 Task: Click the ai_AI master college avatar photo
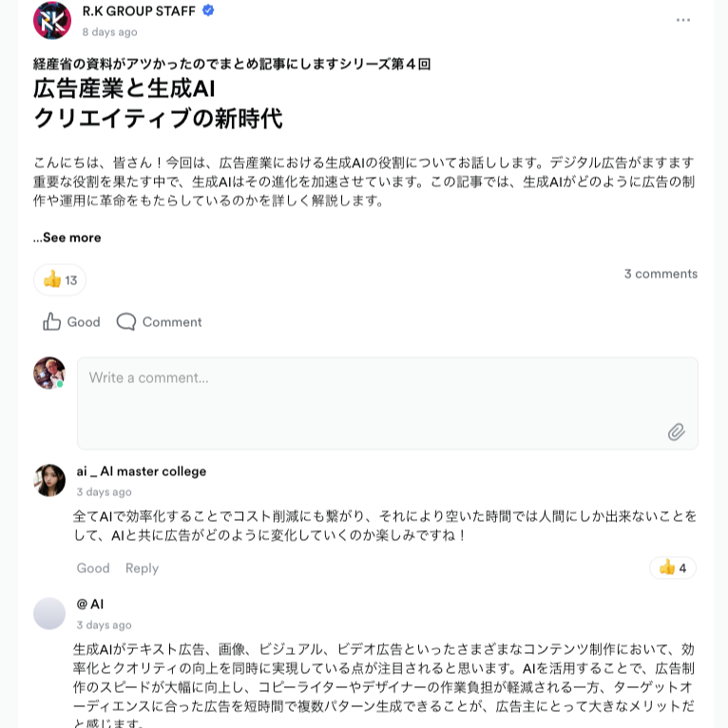click(x=49, y=480)
